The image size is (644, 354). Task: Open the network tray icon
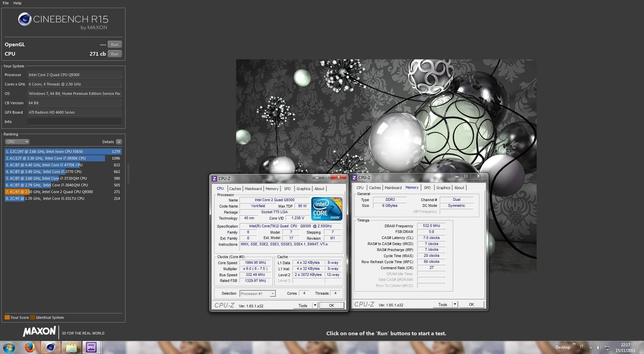(607, 348)
